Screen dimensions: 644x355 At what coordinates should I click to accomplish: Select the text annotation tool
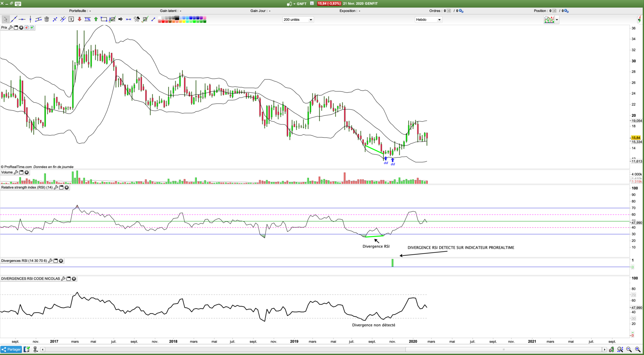(x=71, y=19)
